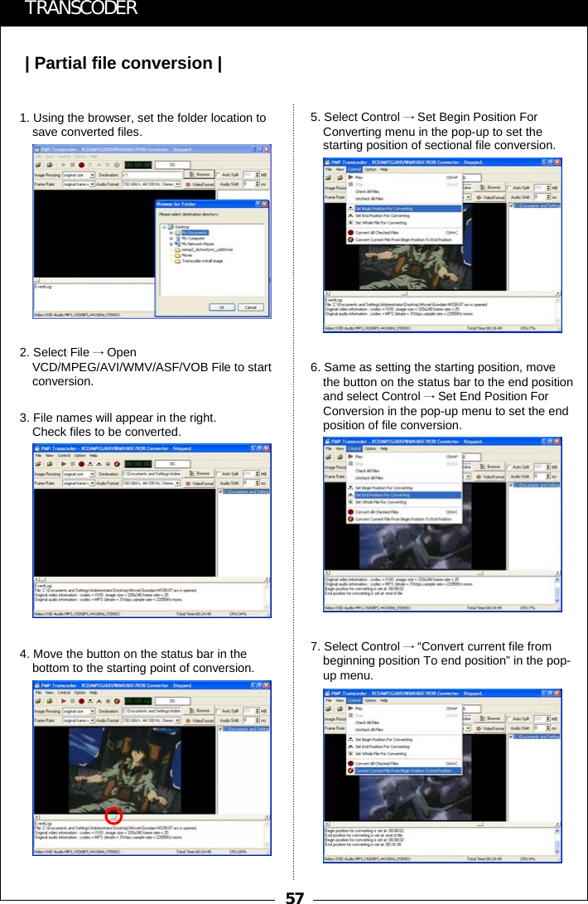Image resolution: width=588 pixels, height=904 pixels.
Task: Open Frame Rate dropdown in step 1 screenshot
Action: pyautogui.click(x=92, y=184)
